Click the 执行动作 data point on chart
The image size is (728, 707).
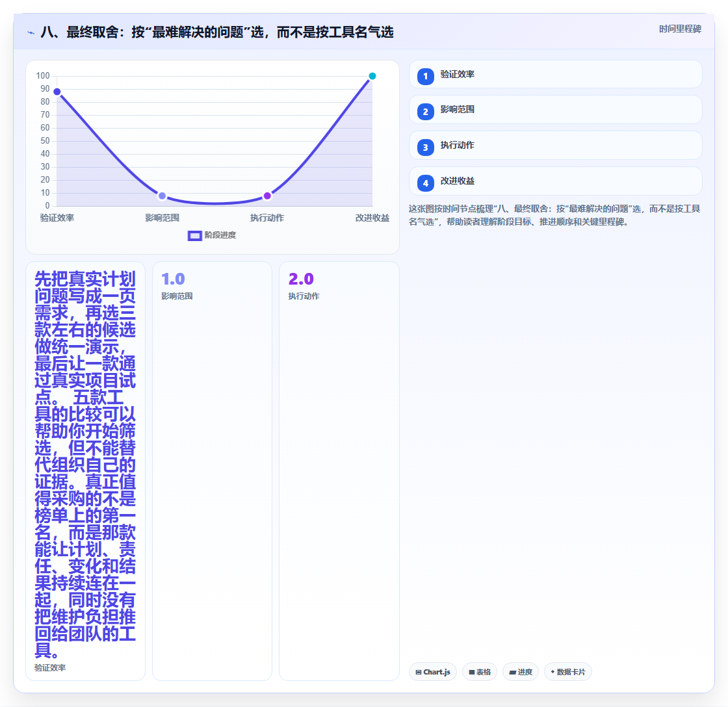pyautogui.click(x=267, y=196)
